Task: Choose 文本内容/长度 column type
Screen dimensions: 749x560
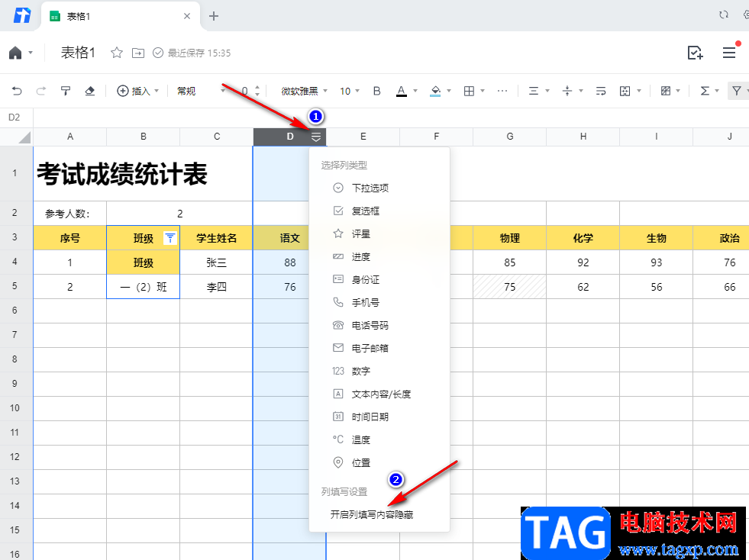Action: [379, 394]
